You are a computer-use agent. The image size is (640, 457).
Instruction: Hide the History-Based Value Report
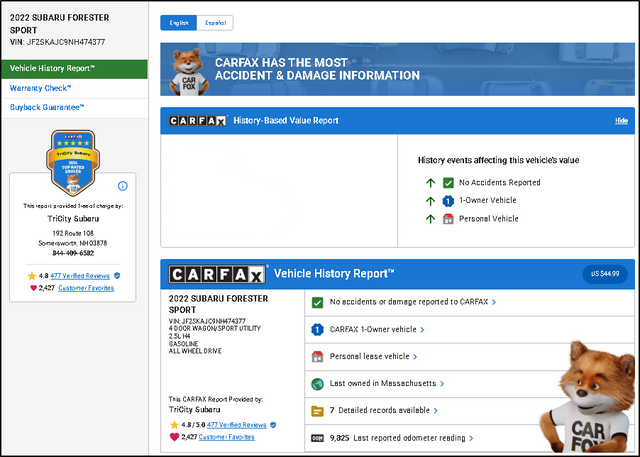[x=621, y=121]
